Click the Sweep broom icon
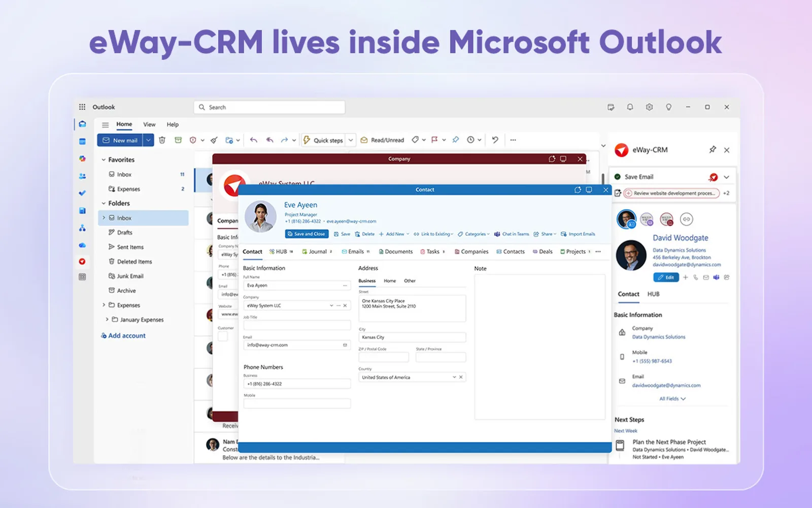Image resolution: width=812 pixels, height=508 pixels. 214,140
